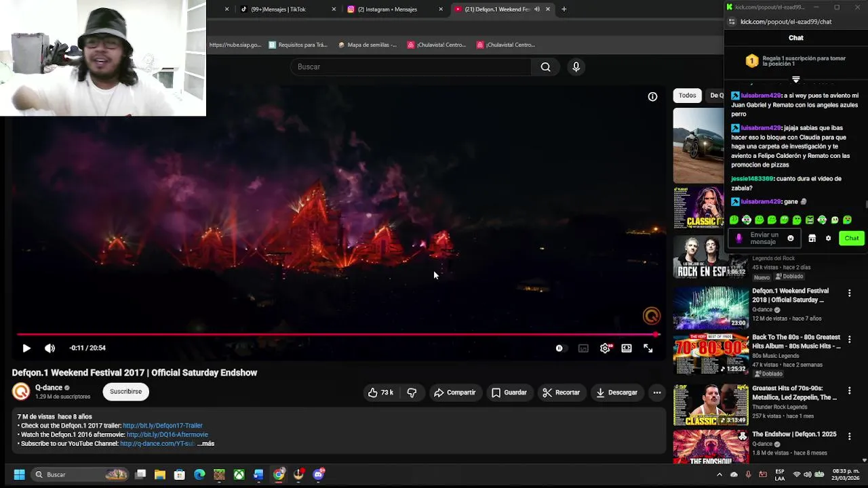This screenshot has width=868, height=488.
Task: Open q-dance.com YouTube channel link
Action: [x=157, y=443]
